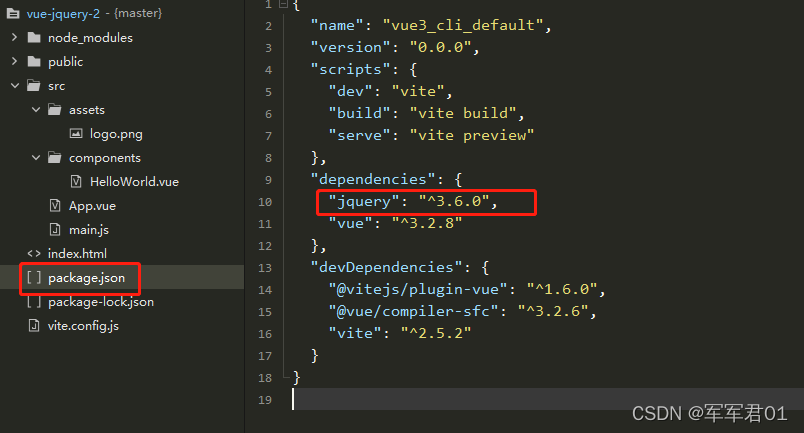Image resolution: width=804 pixels, height=433 pixels.
Task: Open main.js from the tree
Action: point(89,230)
